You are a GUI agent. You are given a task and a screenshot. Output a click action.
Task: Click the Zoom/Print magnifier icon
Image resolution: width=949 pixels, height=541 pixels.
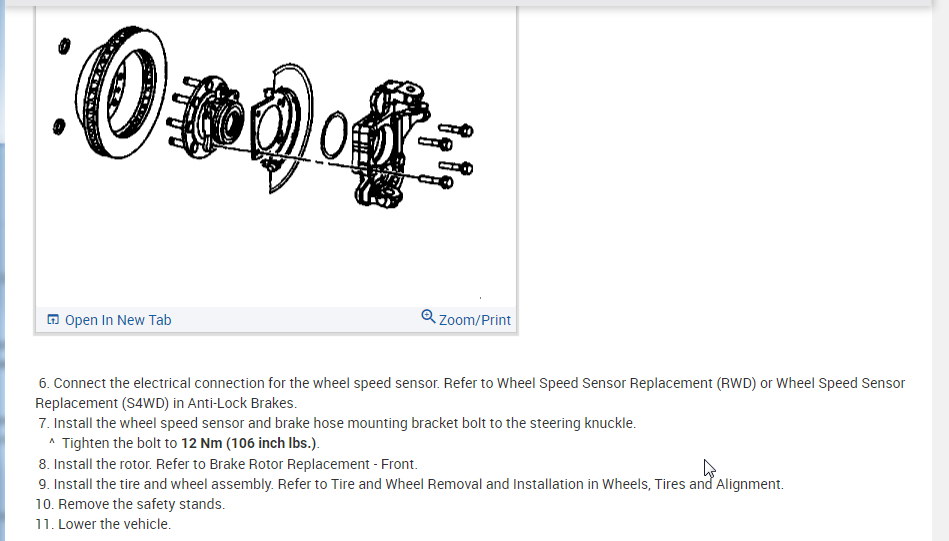coord(428,316)
